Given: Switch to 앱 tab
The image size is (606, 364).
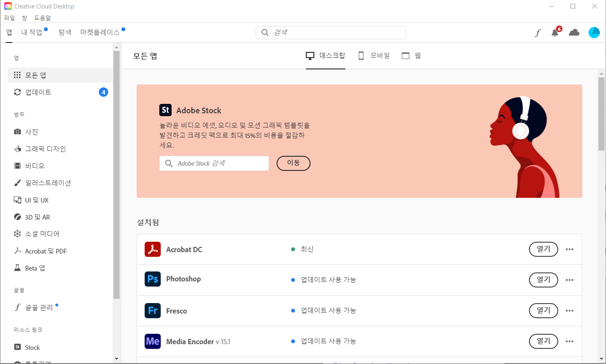Looking at the screenshot, I should tap(9, 32).
